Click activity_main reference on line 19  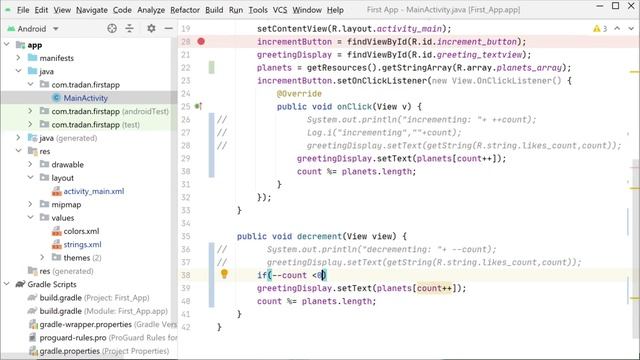(x=409, y=29)
